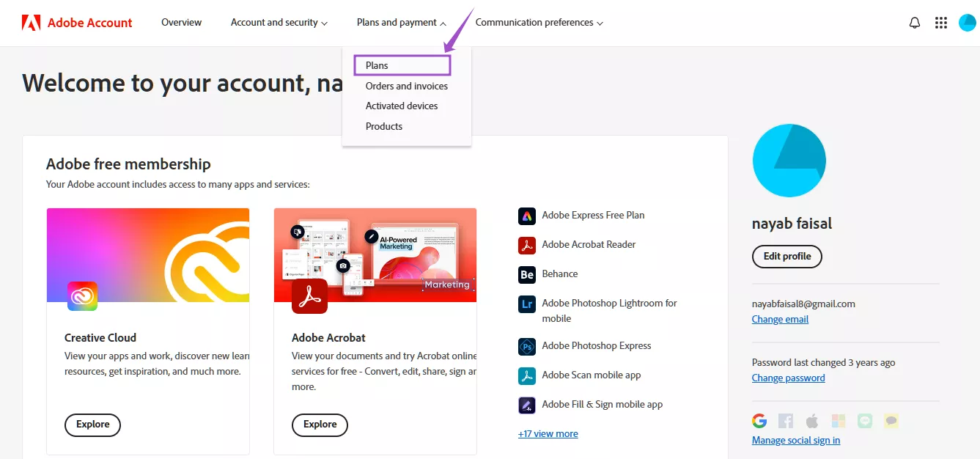Open the Communication preferences dropdown
The image size is (980, 459).
(x=539, y=22)
